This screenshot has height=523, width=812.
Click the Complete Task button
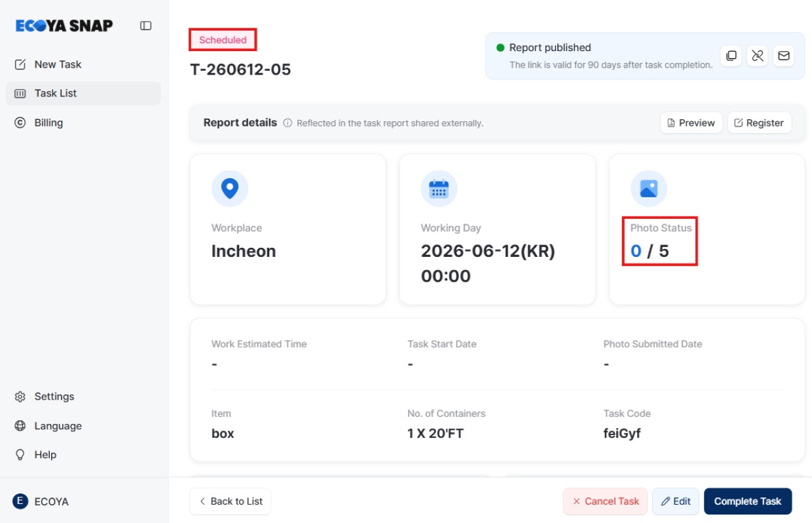click(x=748, y=501)
